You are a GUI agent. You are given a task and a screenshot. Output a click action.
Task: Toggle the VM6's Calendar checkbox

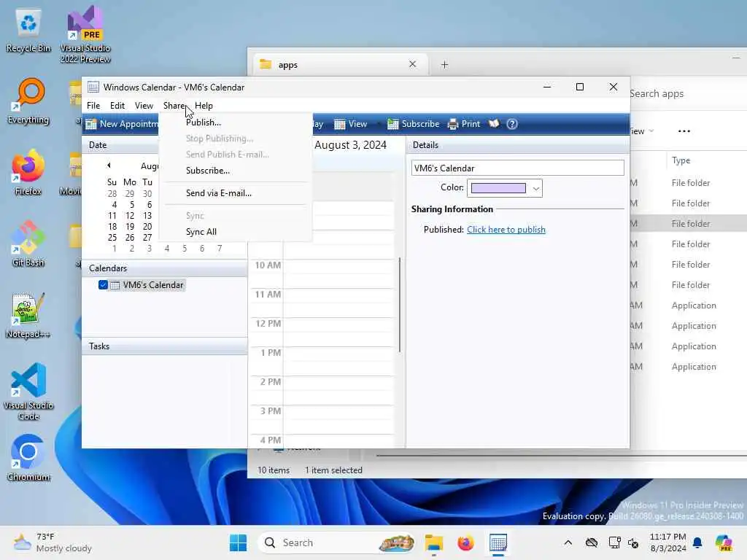tap(103, 285)
